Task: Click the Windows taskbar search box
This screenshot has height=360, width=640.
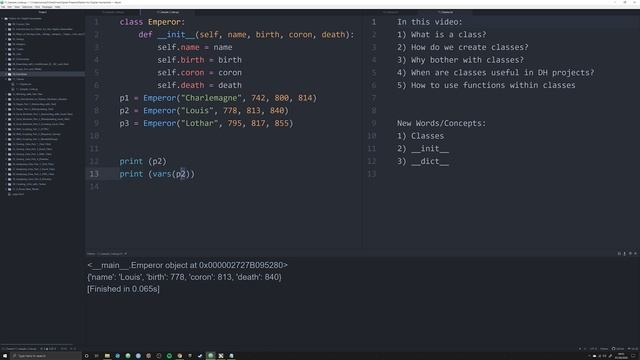Action: coord(46,356)
